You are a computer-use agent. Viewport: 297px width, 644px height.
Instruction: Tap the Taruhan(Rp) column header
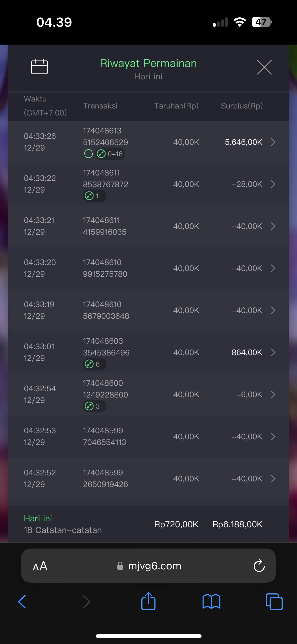(176, 106)
